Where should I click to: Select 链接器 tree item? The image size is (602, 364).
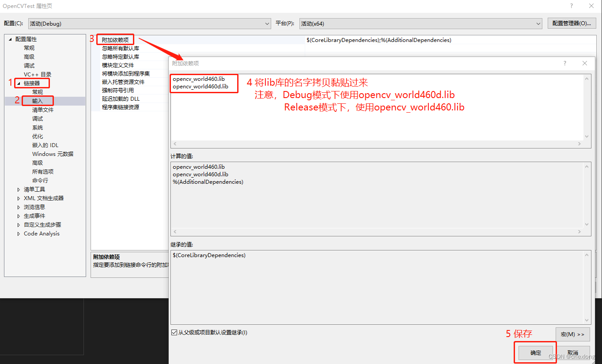coord(32,83)
